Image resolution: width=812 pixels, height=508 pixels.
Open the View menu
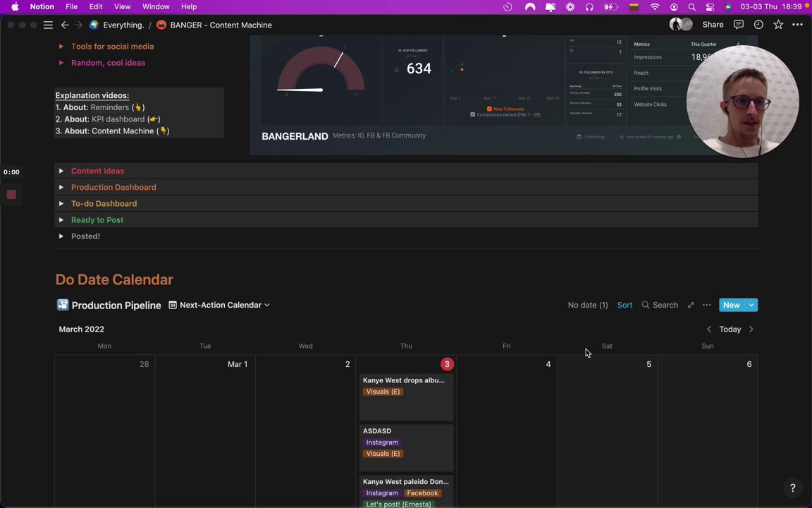click(x=122, y=7)
